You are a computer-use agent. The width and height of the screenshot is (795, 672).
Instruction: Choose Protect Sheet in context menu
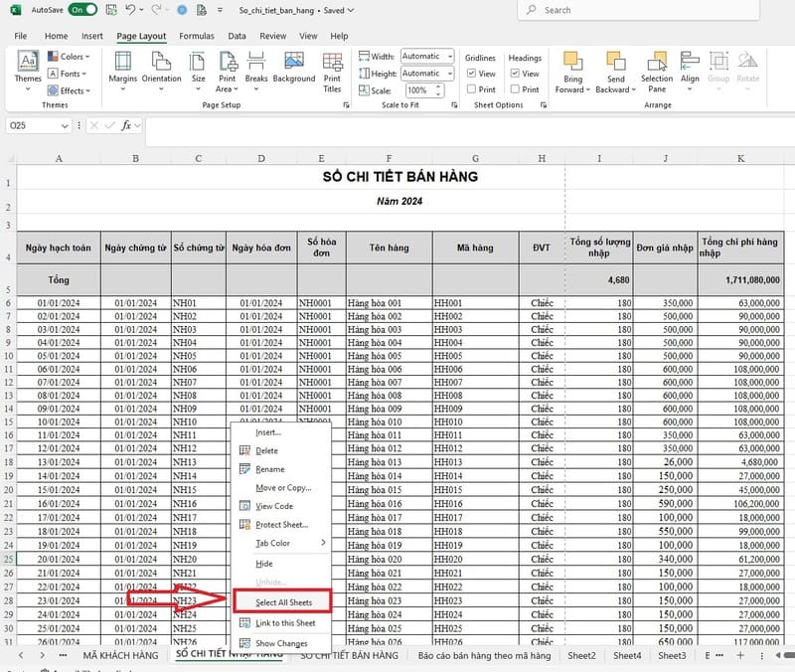coord(281,525)
